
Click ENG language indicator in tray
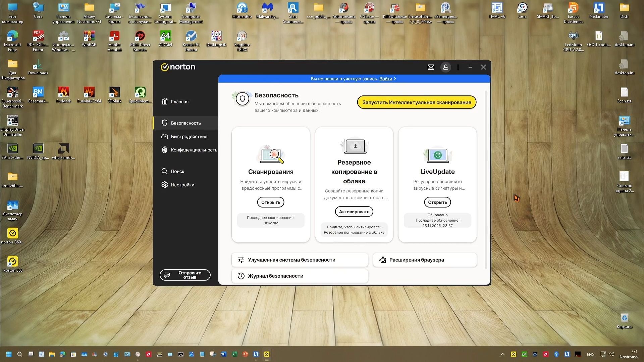click(591, 354)
